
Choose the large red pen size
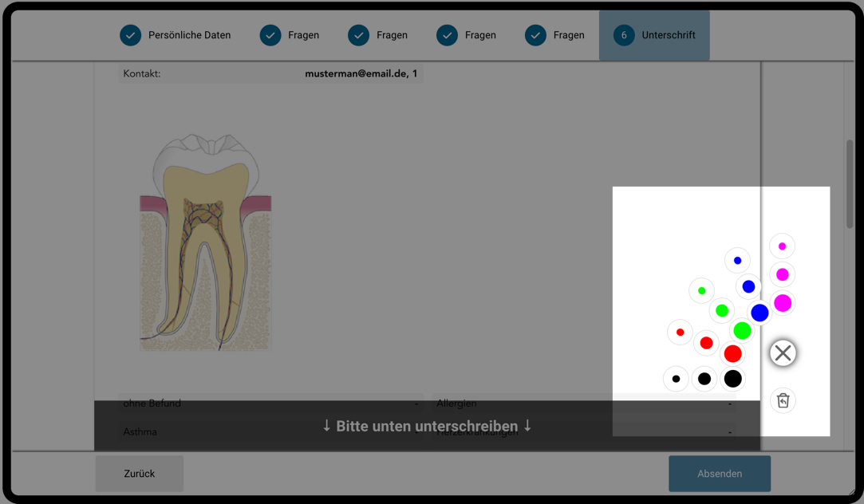coord(733,353)
